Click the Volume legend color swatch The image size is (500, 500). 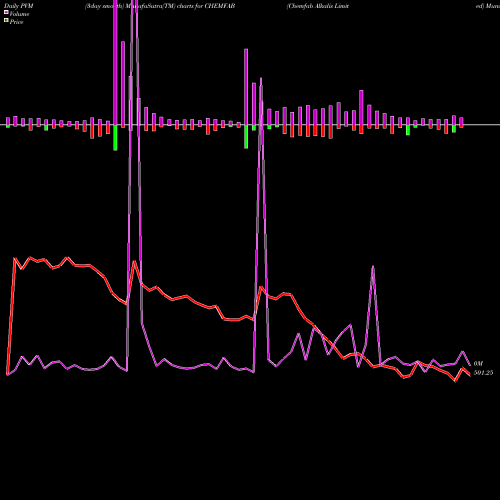[x=6, y=12]
